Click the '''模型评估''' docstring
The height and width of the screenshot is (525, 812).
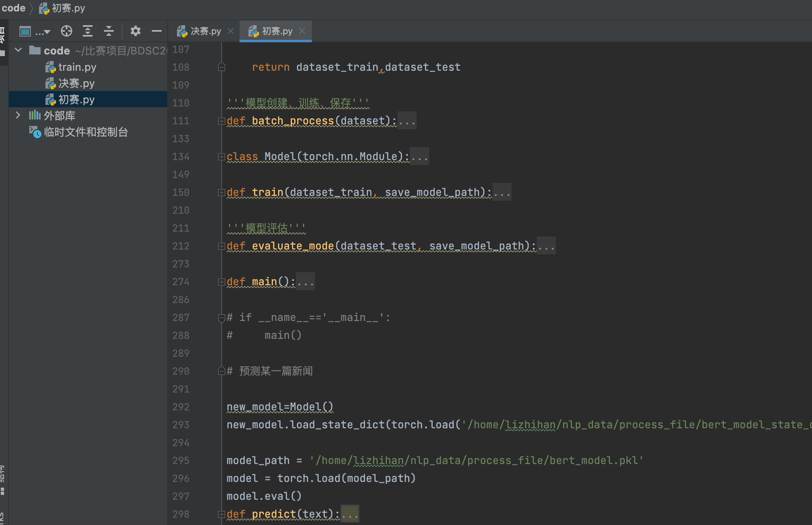pos(266,228)
